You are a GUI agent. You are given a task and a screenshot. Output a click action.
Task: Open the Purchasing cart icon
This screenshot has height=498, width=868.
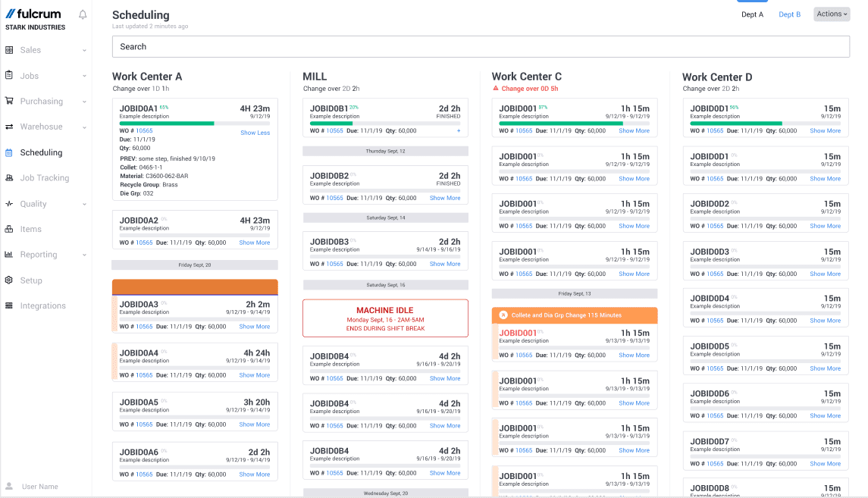tap(11, 101)
